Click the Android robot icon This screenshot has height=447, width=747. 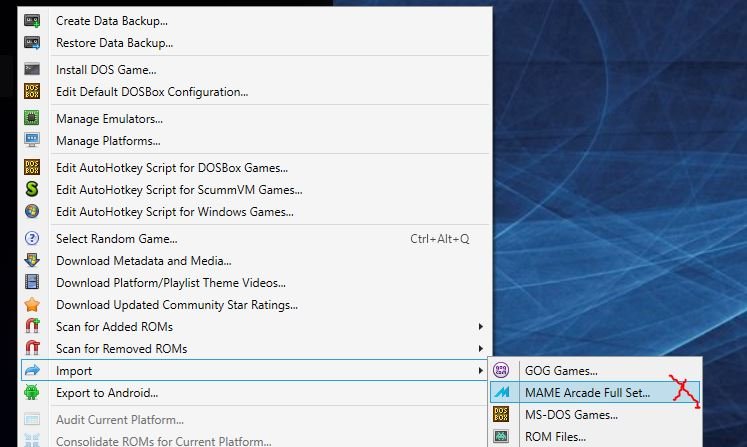pyautogui.click(x=32, y=392)
